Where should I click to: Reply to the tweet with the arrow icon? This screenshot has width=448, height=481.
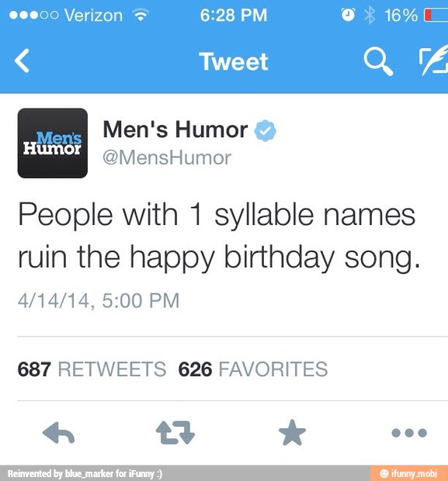click(58, 433)
